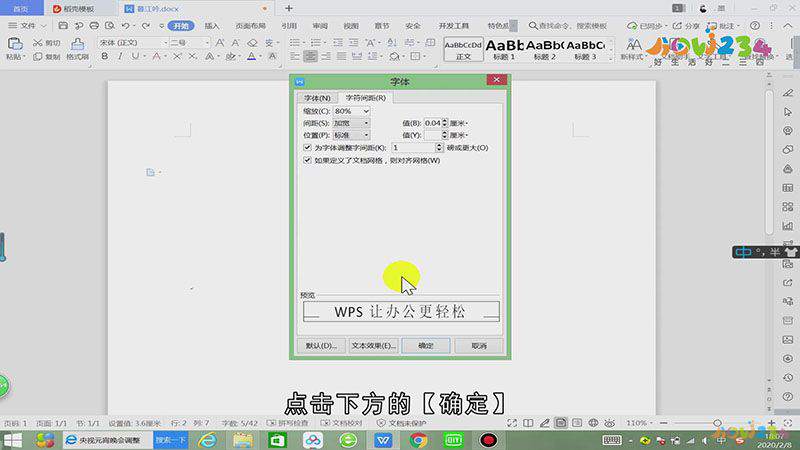Switch to Font (字体) tab in dialog
The image size is (800, 450).
tap(317, 97)
